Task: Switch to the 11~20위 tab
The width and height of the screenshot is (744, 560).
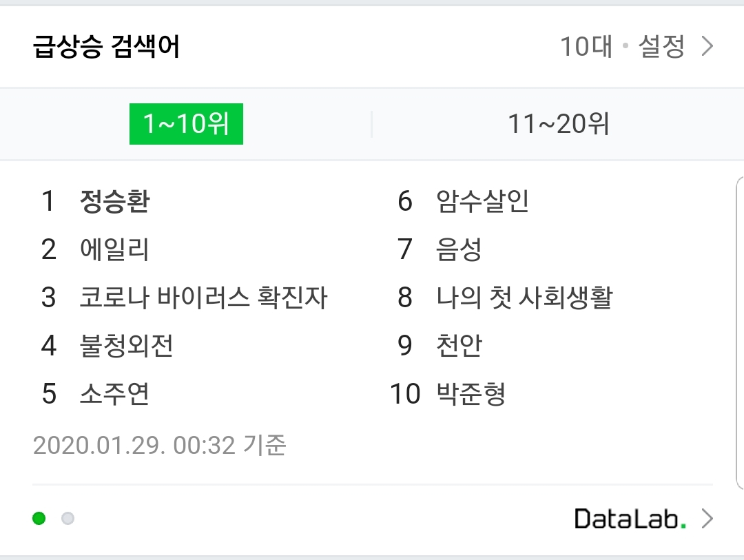Action: pyautogui.click(x=558, y=124)
